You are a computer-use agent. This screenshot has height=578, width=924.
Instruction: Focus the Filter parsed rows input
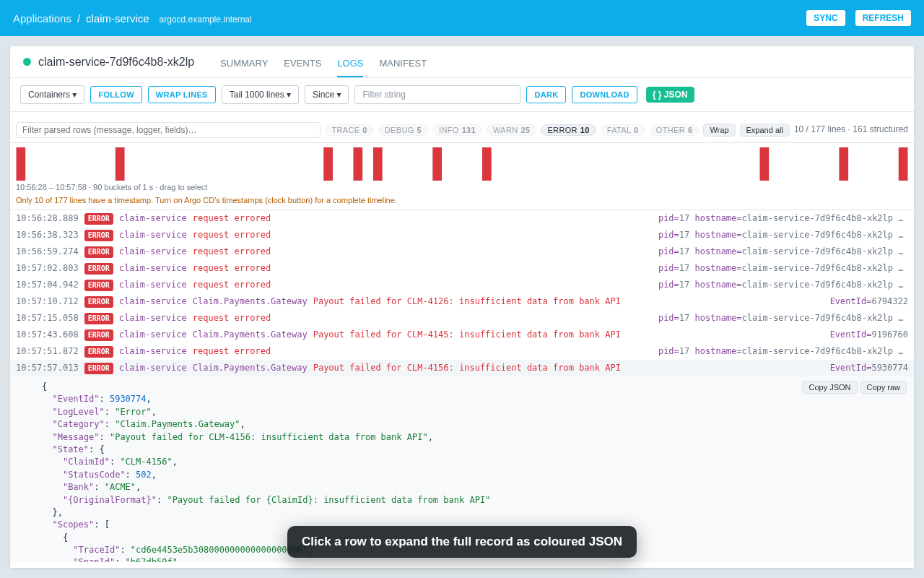point(168,130)
